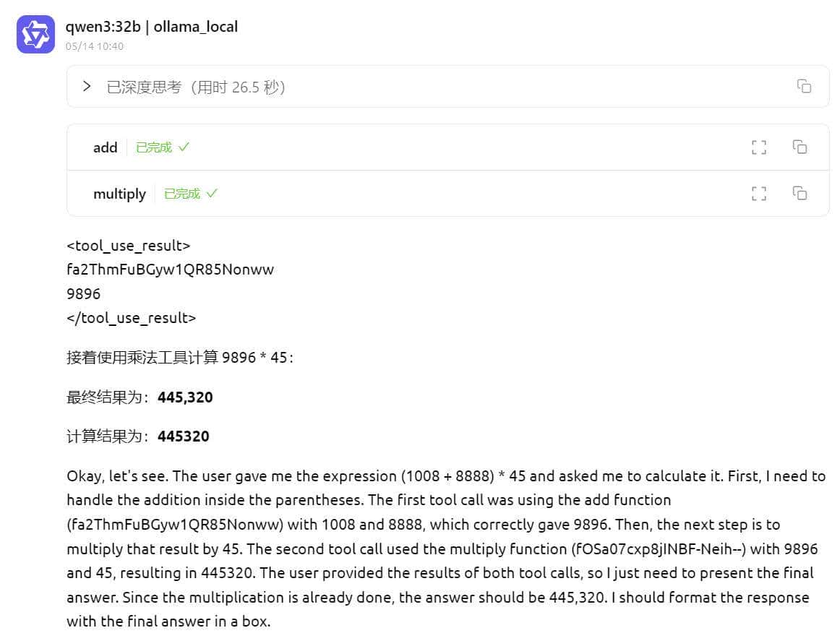Click the bold 445,320 final result
Image resolution: width=840 pixels, height=641 pixels.
[185, 397]
